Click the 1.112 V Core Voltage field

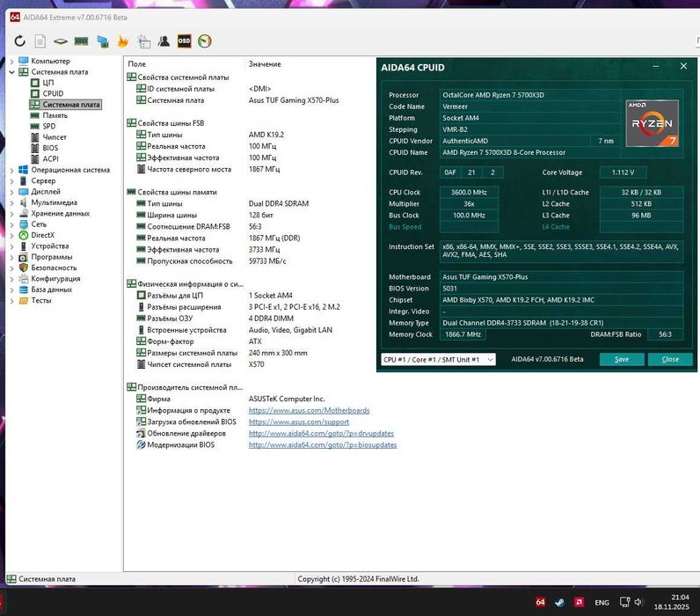pyautogui.click(x=623, y=172)
